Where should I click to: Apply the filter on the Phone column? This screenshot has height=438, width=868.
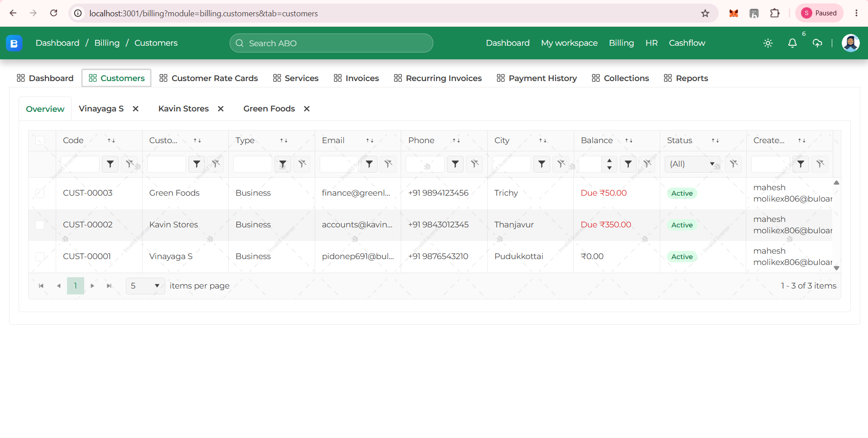click(455, 164)
